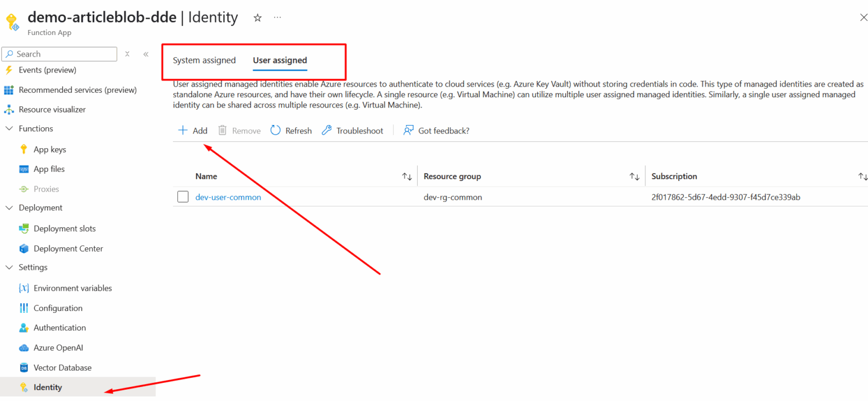Switch to the System assigned tab
Viewport: 868px width, 401px height.
(204, 60)
